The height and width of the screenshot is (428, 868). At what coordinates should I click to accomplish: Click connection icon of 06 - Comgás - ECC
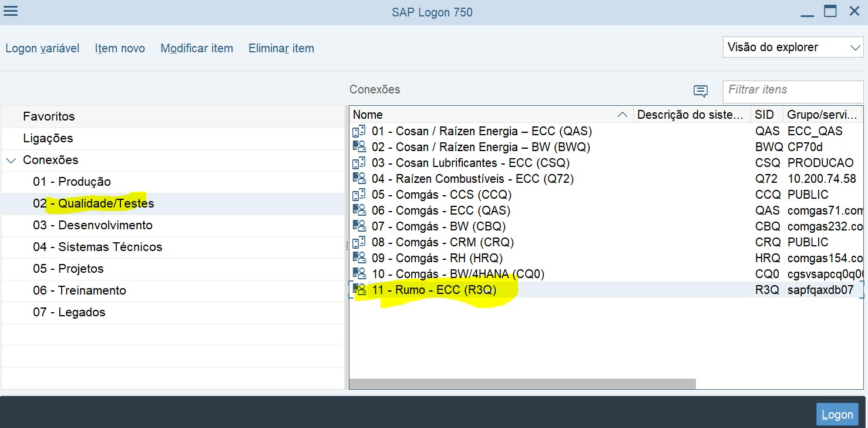[x=359, y=210]
